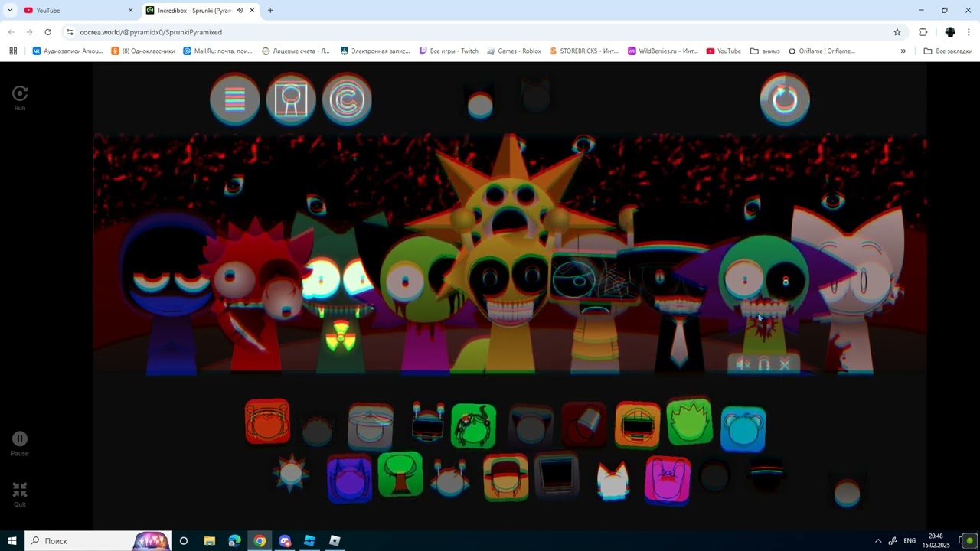Close the YouTube tab
The height and width of the screenshot is (551, 980).
click(130, 11)
